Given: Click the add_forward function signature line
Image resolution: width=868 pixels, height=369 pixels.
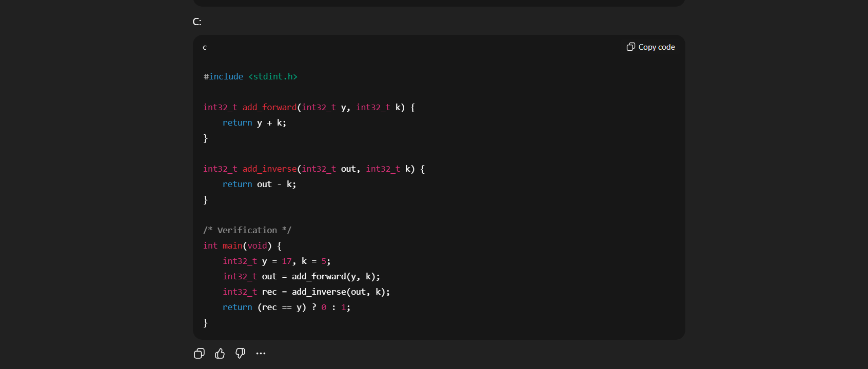Looking at the screenshot, I should pyautogui.click(x=309, y=107).
